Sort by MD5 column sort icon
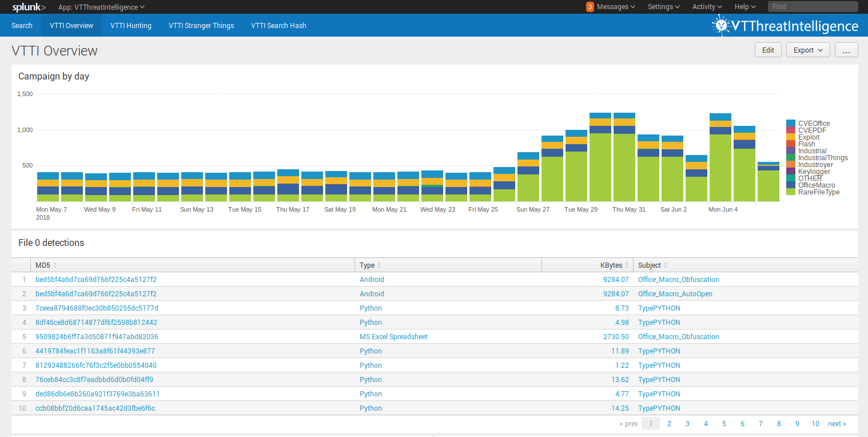This screenshot has width=868, height=437. (55, 265)
